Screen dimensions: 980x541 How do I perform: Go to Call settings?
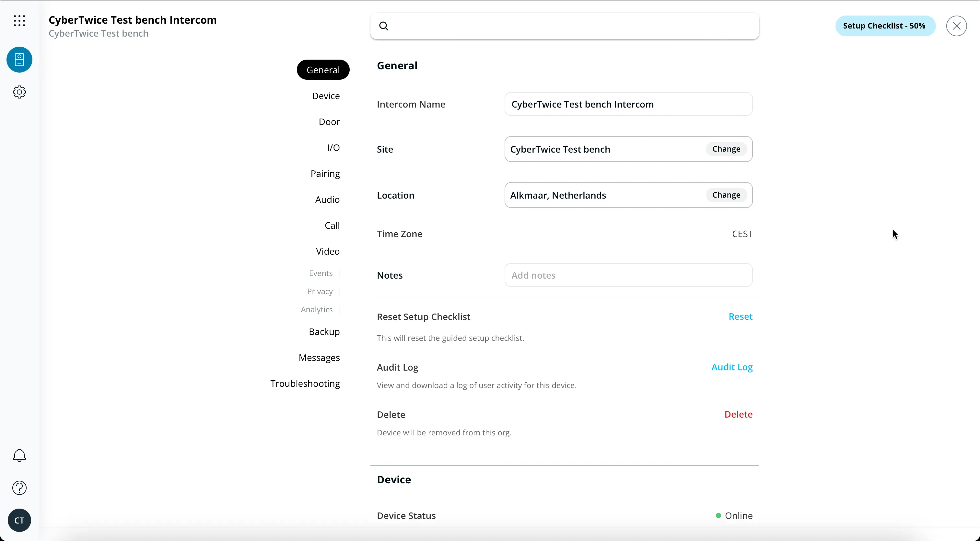point(332,225)
